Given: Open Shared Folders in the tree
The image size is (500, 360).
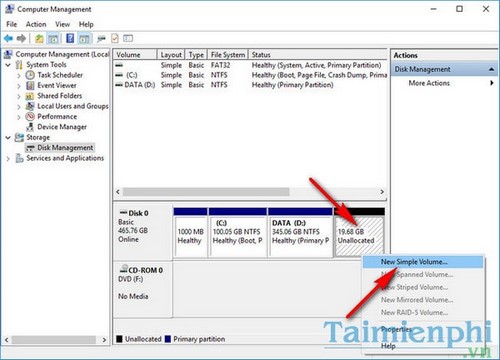Looking at the screenshot, I should click(59, 96).
